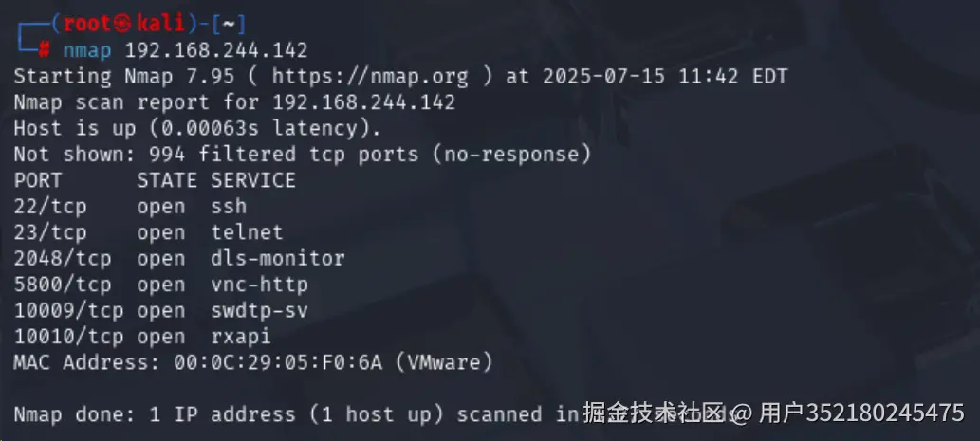Click the swdtp-sv service name
The height and width of the screenshot is (441, 980).
tap(259, 310)
